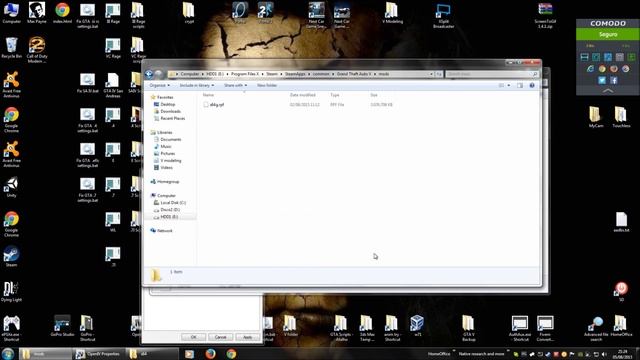Open the view options dropdown arrow
Screen dimensions: 640x360
[x=509, y=85]
